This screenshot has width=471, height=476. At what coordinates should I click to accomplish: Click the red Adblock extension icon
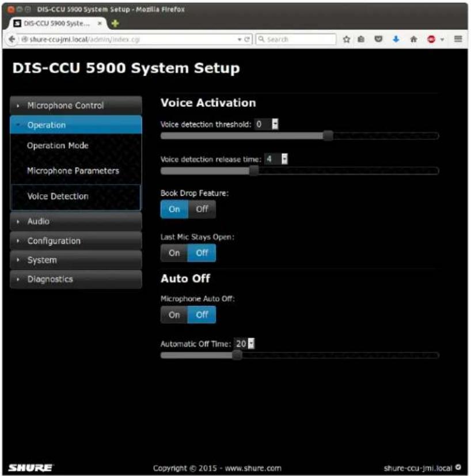(431, 39)
